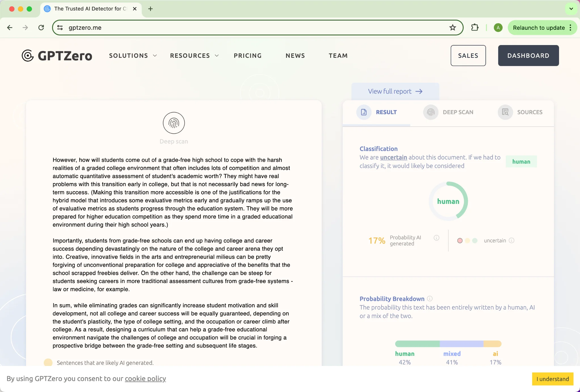Click the Result document icon
This screenshot has width=580, height=392.
click(x=364, y=112)
